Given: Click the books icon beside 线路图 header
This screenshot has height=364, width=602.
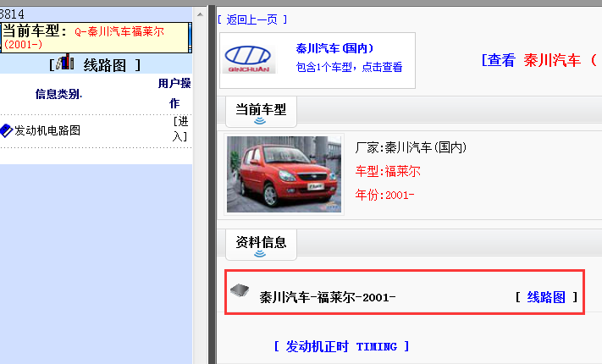Looking at the screenshot, I should click(66, 62).
